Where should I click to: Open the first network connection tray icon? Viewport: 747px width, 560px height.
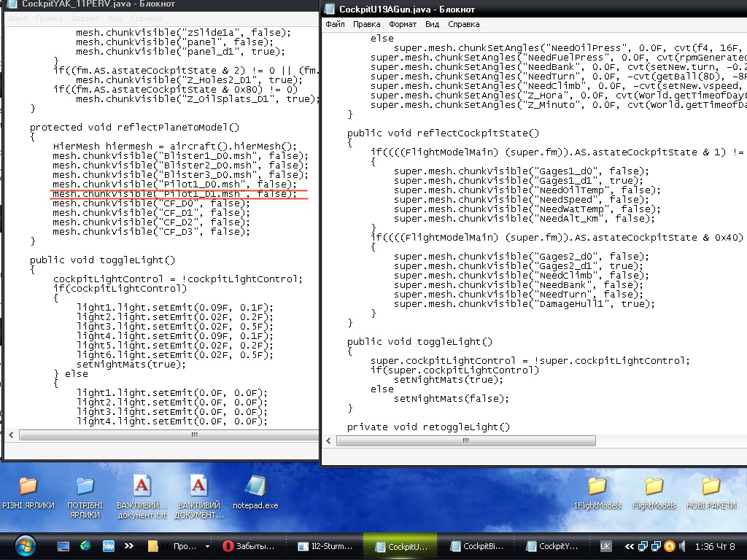643,546
